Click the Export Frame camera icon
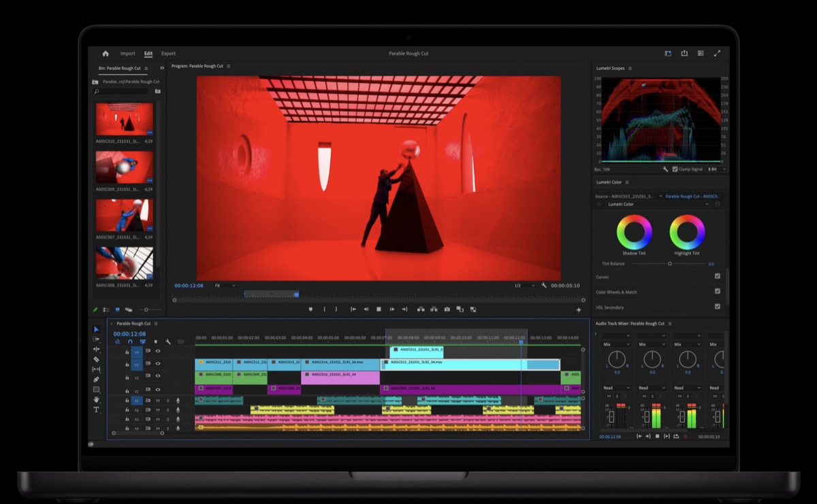Image resolution: width=817 pixels, height=504 pixels. point(447,309)
